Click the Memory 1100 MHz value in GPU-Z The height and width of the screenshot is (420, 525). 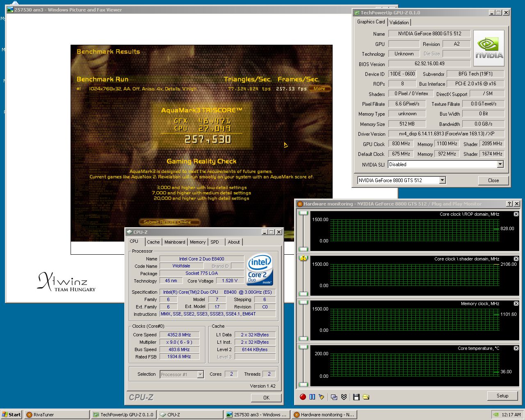447,144
